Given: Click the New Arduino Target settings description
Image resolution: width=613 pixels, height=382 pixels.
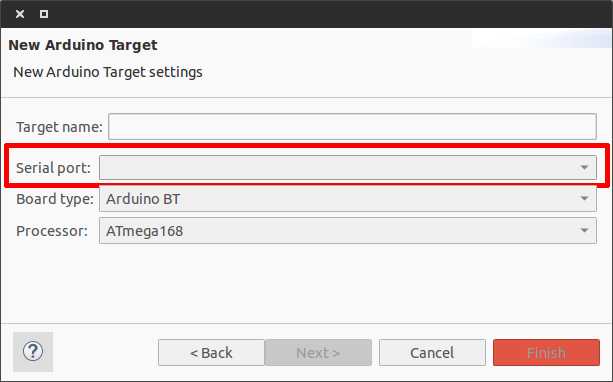Looking at the screenshot, I should click(108, 72).
